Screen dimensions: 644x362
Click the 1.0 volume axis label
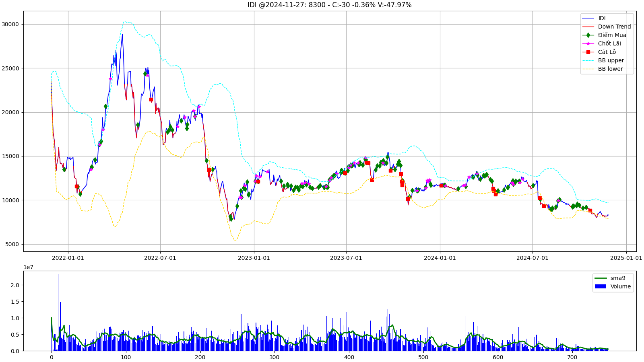pos(14,318)
